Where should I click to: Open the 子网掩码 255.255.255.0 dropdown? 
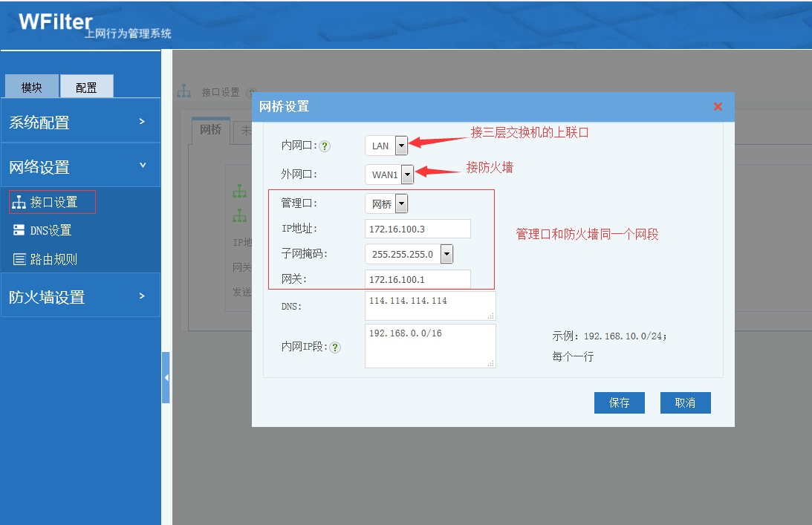coord(446,254)
